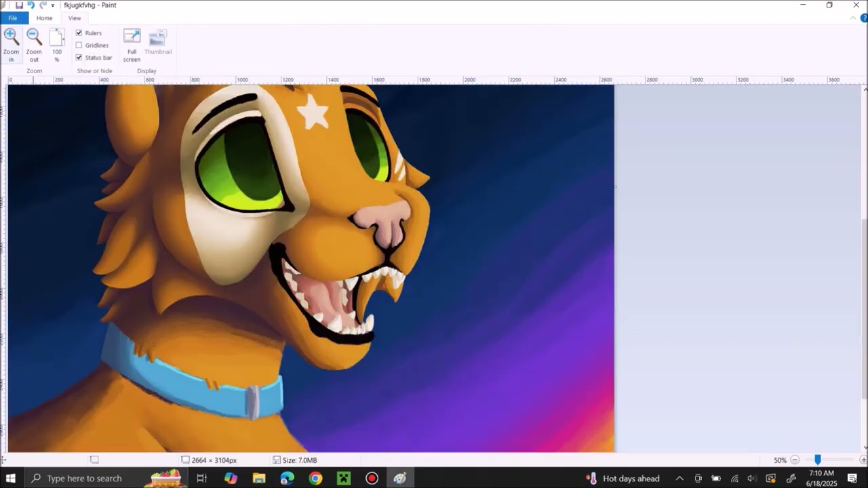Open Microsoft Edge from the taskbar
The width and height of the screenshot is (868, 488).
click(x=288, y=479)
